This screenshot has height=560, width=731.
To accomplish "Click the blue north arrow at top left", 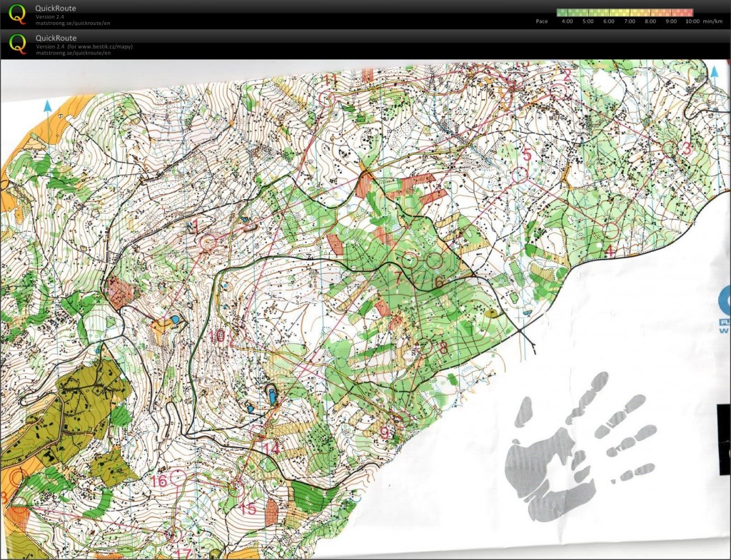I will coord(48,107).
